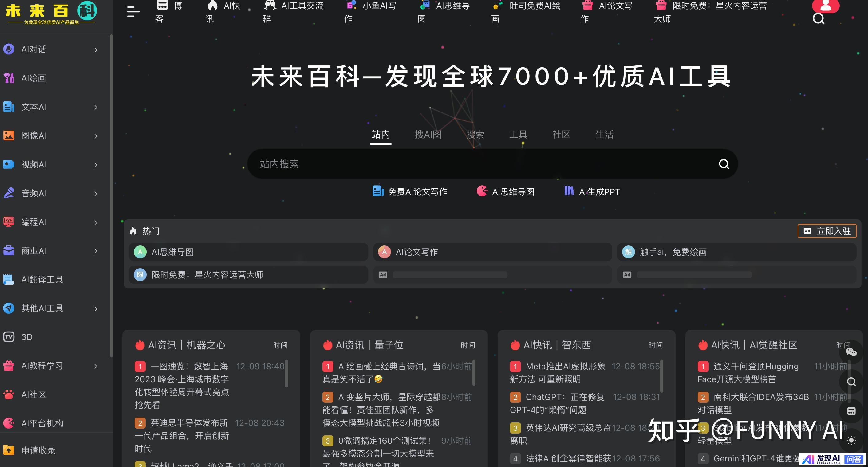Click the 商业AI briefcase icon
The width and height of the screenshot is (868, 467).
[9, 250]
